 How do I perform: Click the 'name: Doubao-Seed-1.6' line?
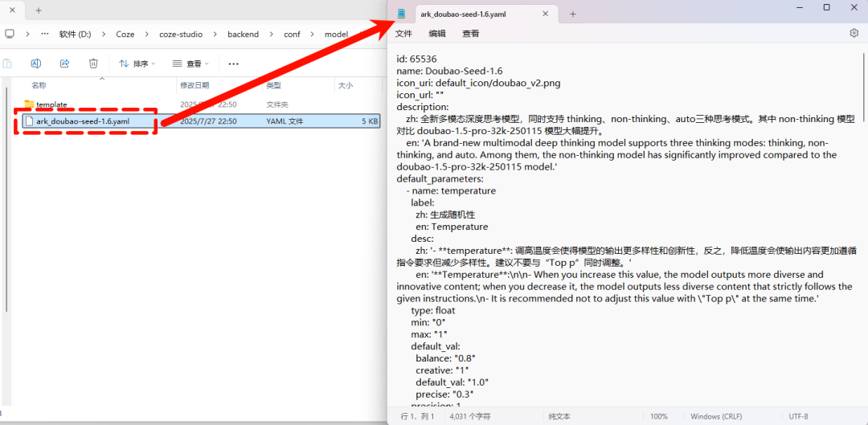pos(449,70)
